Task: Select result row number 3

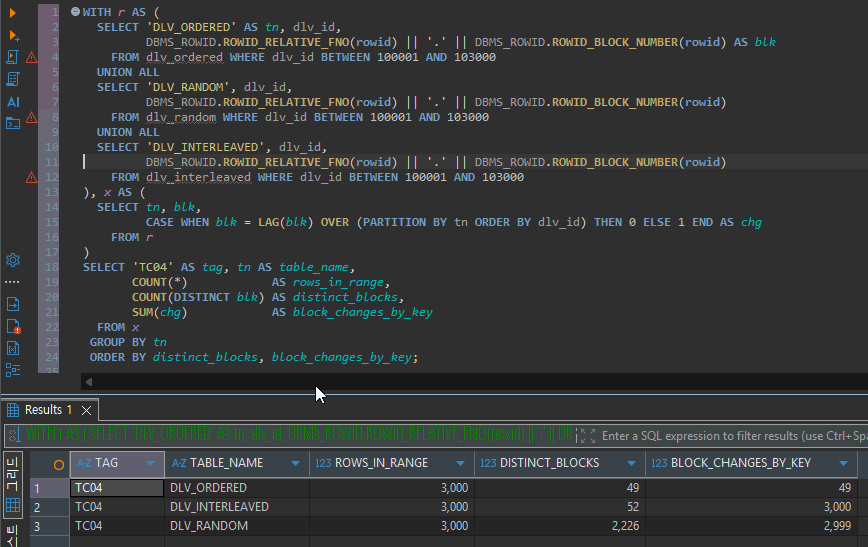Action: tap(50, 526)
